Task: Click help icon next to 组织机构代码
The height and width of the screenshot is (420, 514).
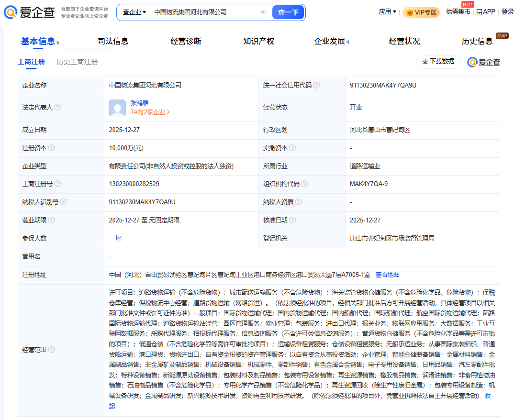Action: 304,184
